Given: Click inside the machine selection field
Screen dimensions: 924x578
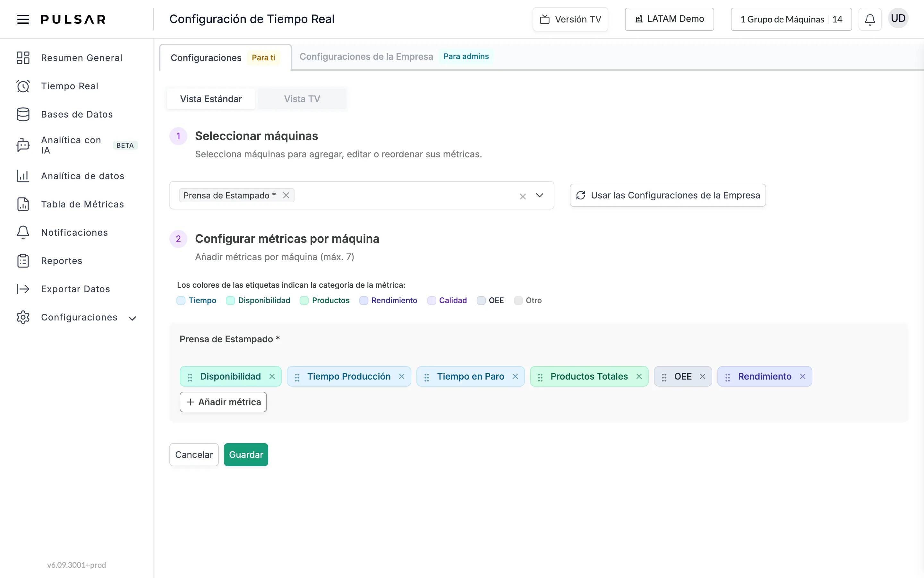Looking at the screenshot, I should pos(362,195).
